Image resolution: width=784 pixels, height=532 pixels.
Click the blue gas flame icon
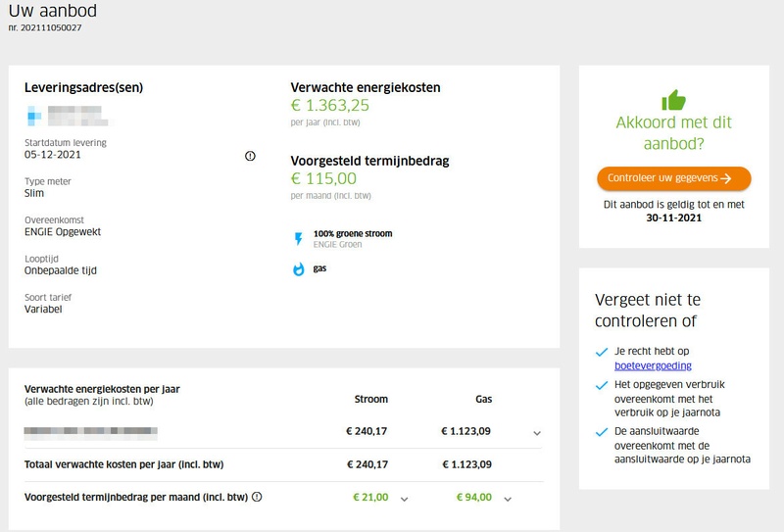point(299,268)
